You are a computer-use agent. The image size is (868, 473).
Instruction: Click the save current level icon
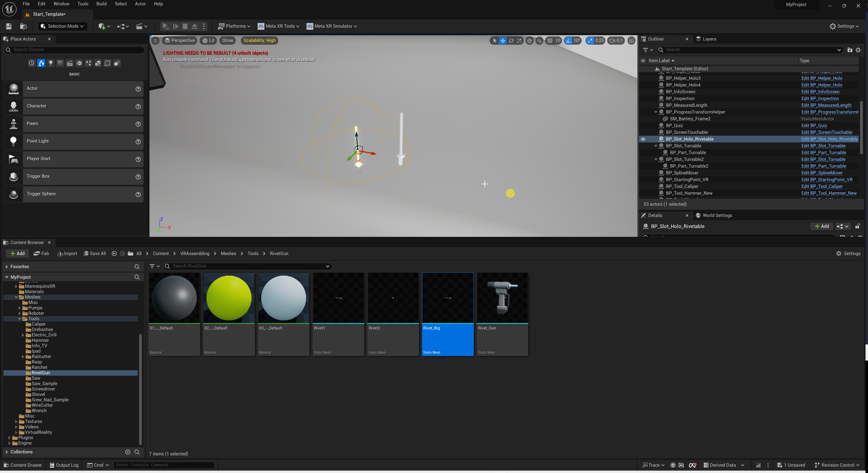click(x=9, y=26)
